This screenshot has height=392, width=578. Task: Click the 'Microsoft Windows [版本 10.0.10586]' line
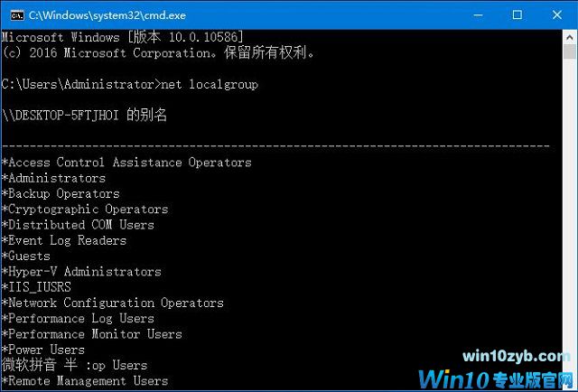[123, 37]
